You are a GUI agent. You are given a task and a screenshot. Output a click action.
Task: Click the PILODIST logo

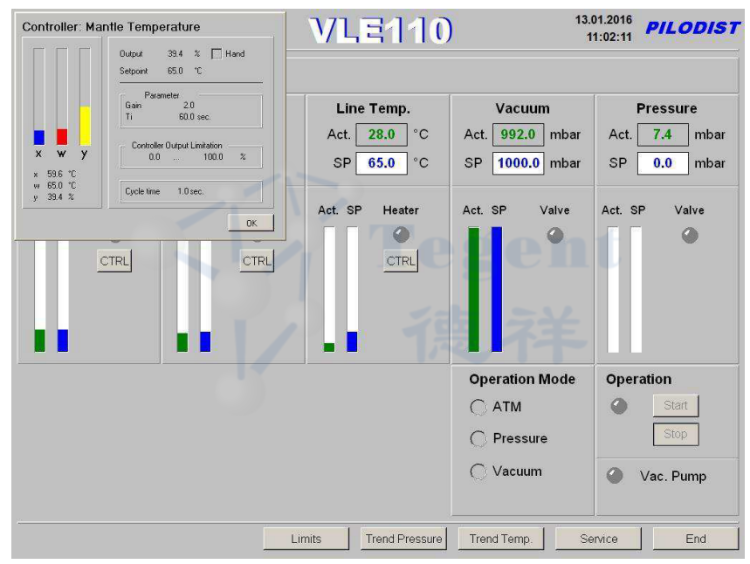tap(692, 28)
